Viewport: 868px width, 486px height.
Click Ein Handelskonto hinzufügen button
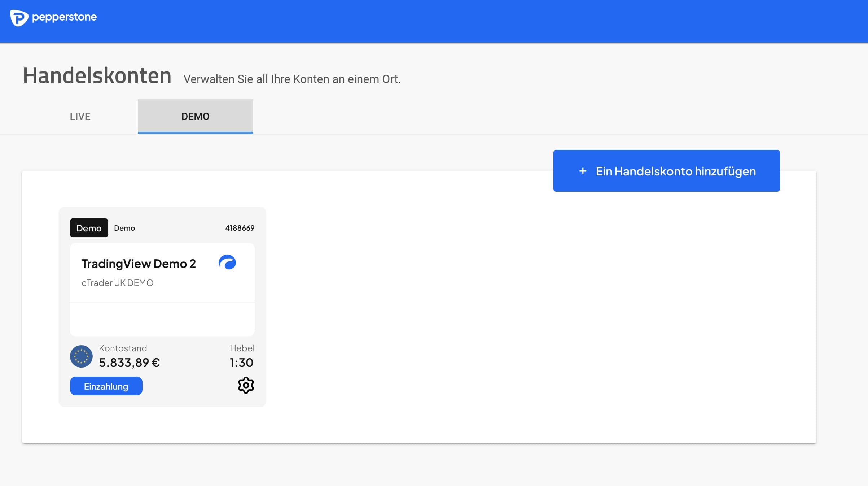pos(666,171)
